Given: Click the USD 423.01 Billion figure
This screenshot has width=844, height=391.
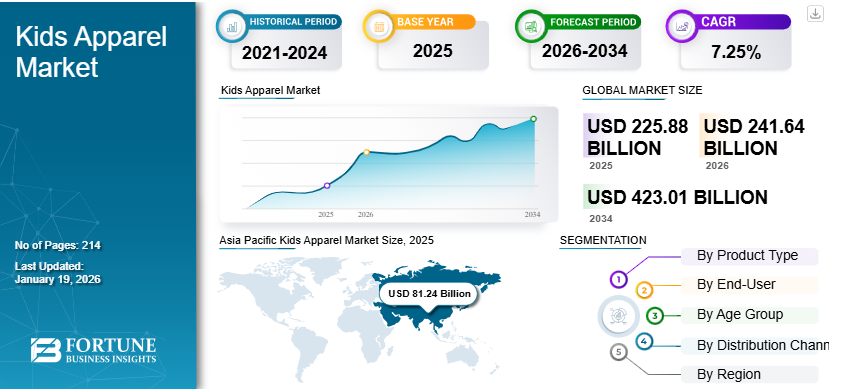Looking at the screenshot, I should tap(677, 198).
